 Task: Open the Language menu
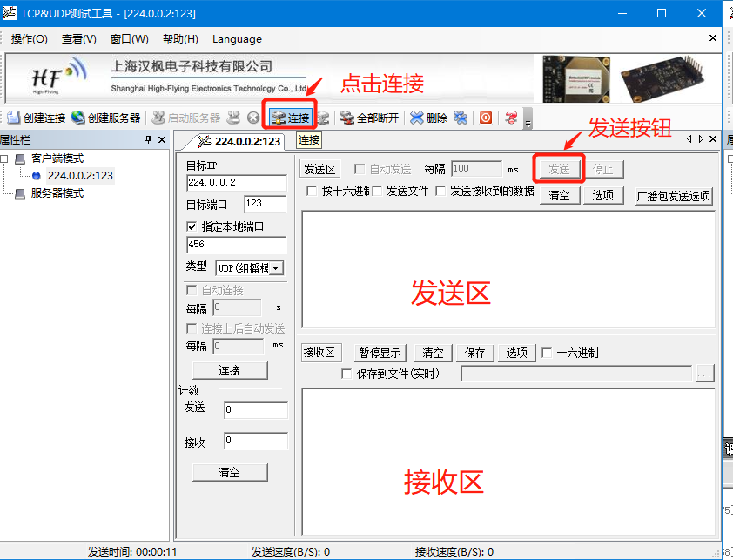pos(237,39)
